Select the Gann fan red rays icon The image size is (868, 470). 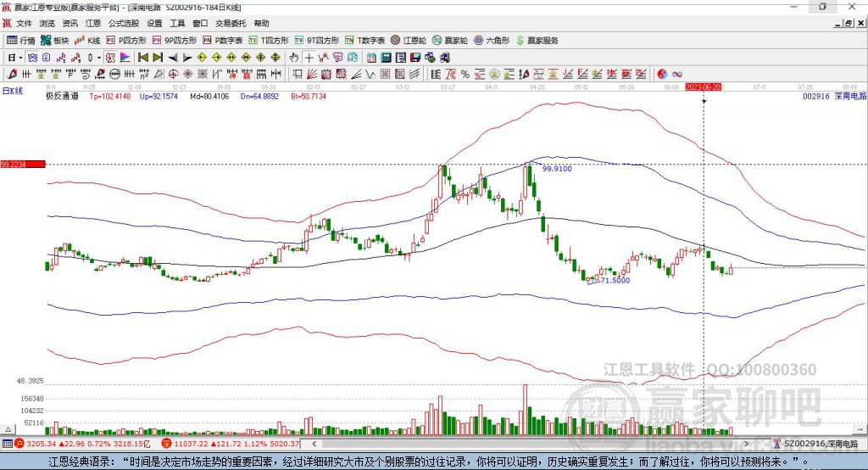312,75
